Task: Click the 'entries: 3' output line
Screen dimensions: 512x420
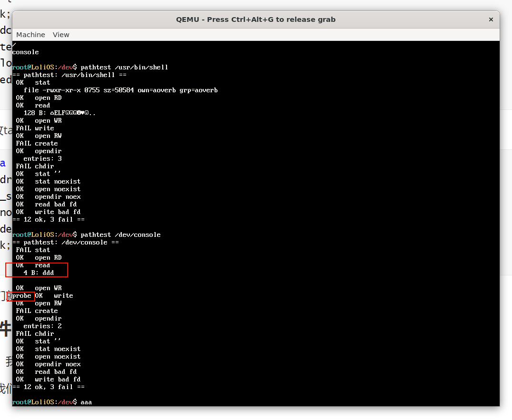Action: (x=42, y=159)
